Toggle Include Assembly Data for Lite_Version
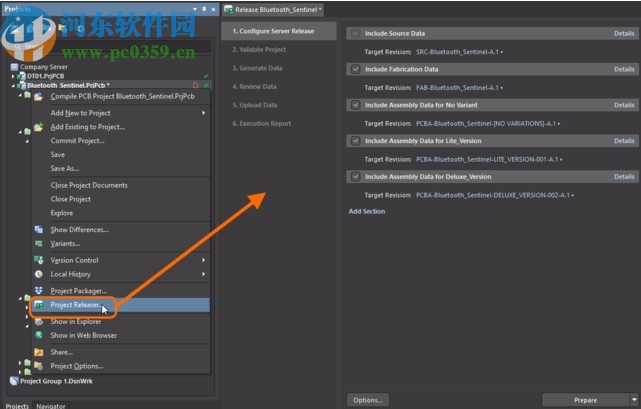Image resolution: width=641 pixels, height=409 pixels. pos(355,141)
